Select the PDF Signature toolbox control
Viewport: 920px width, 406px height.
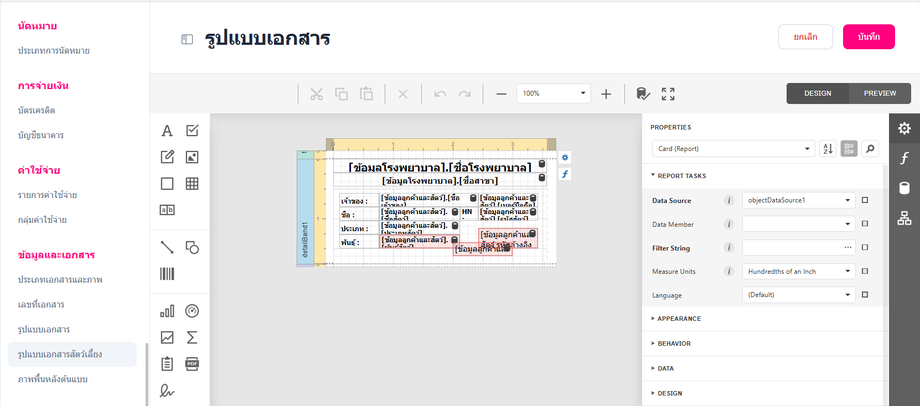click(x=167, y=390)
